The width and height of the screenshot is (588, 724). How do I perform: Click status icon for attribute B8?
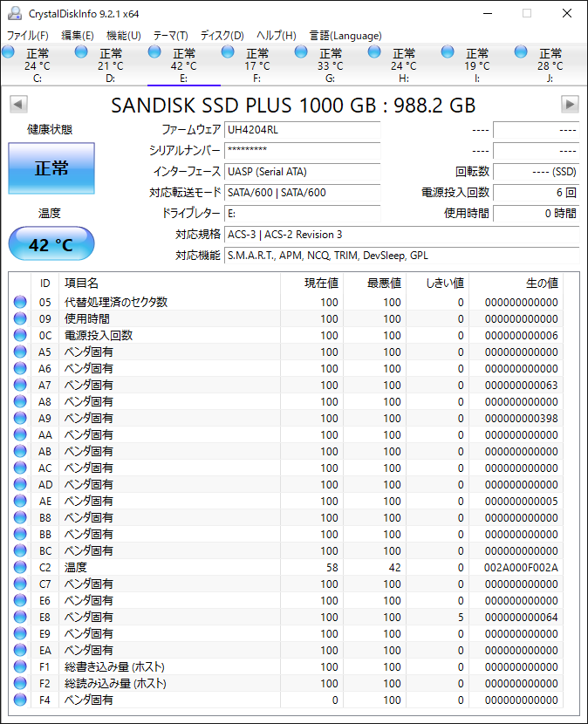click(20, 517)
